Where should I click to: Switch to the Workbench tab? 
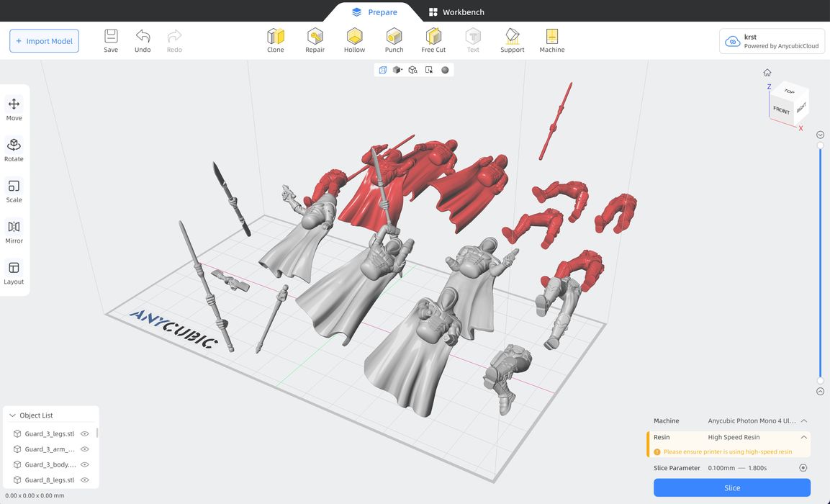tap(456, 12)
